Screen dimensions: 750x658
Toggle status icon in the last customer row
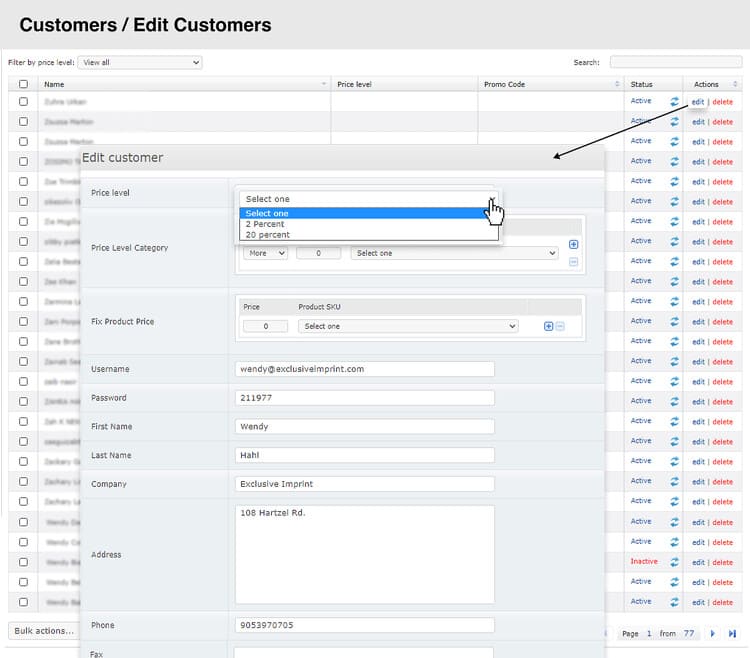pos(674,602)
